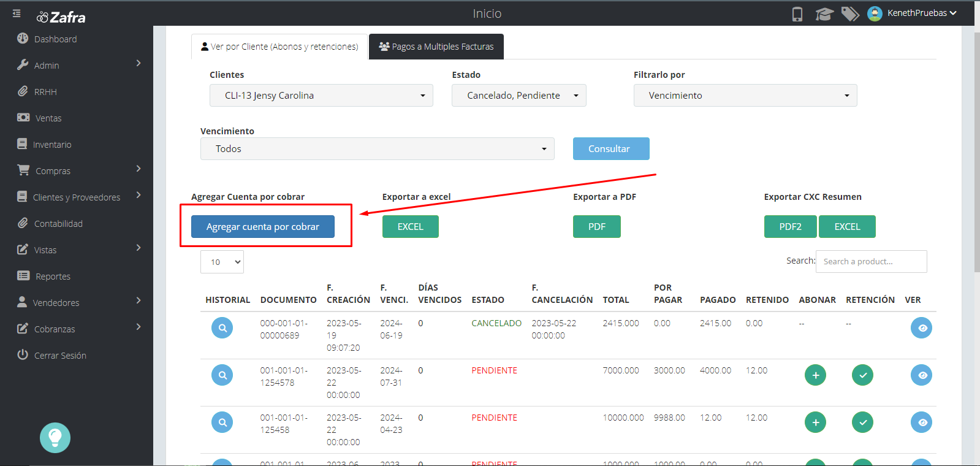View details eye icon for document 001-001-01-1254578

pyautogui.click(x=921, y=375)
